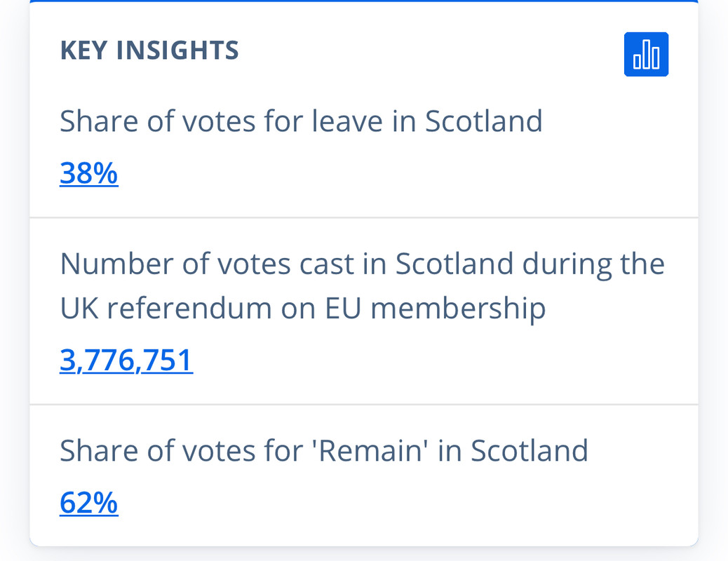This screenshot has width=728, height=561.
Task: Click the divider line below the 38% row
Action: pos(364,217)
